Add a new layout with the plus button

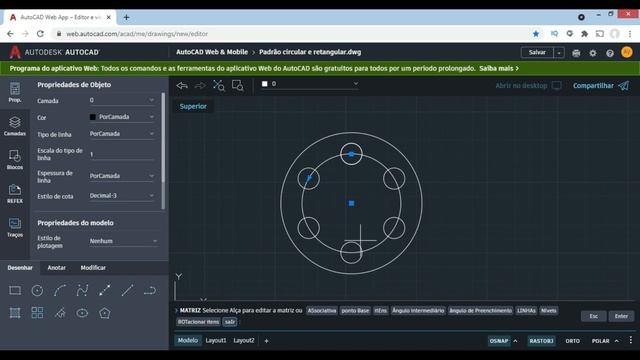click(267, 341)
